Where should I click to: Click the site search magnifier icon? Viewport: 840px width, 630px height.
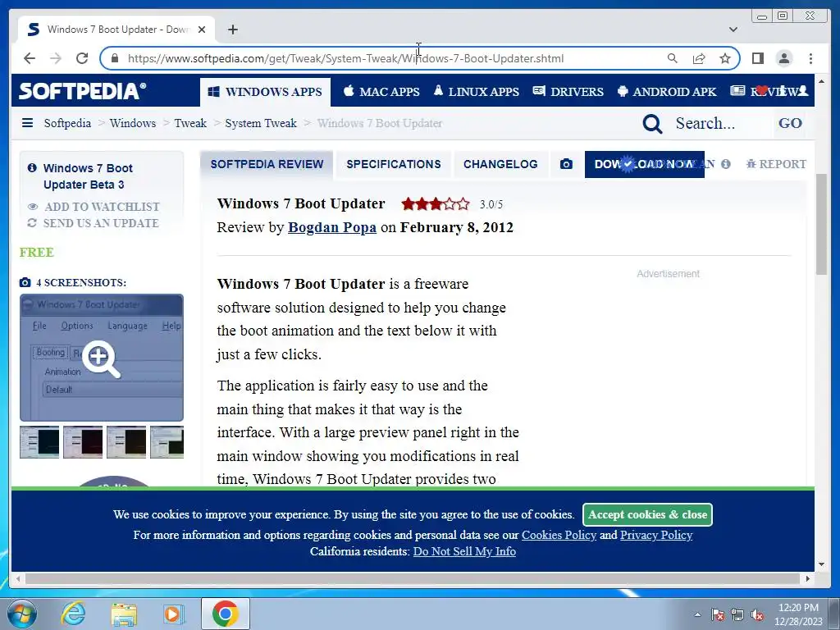tap(652, 124)
